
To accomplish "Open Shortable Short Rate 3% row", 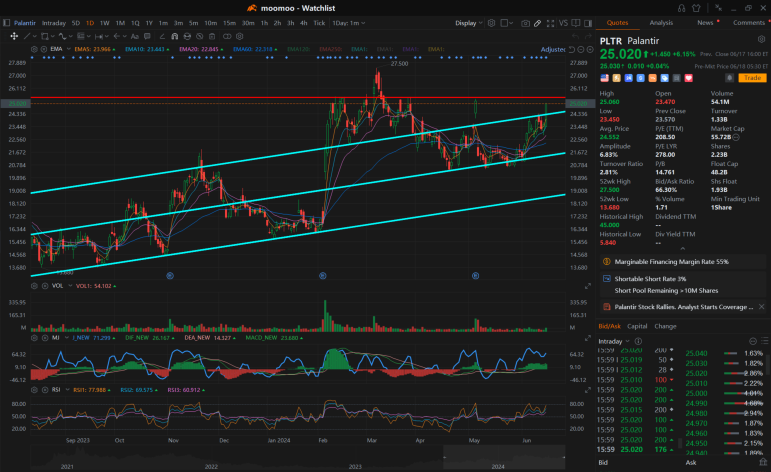I will tap(682, 279).
